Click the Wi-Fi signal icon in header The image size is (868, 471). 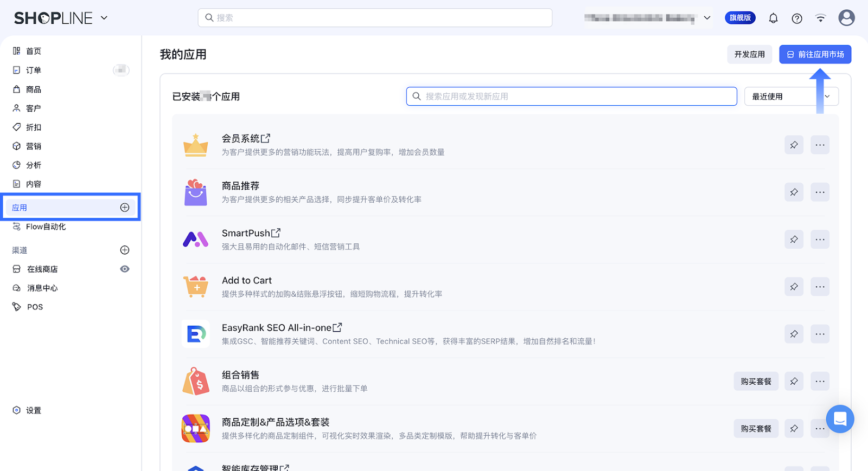(820, 18)
